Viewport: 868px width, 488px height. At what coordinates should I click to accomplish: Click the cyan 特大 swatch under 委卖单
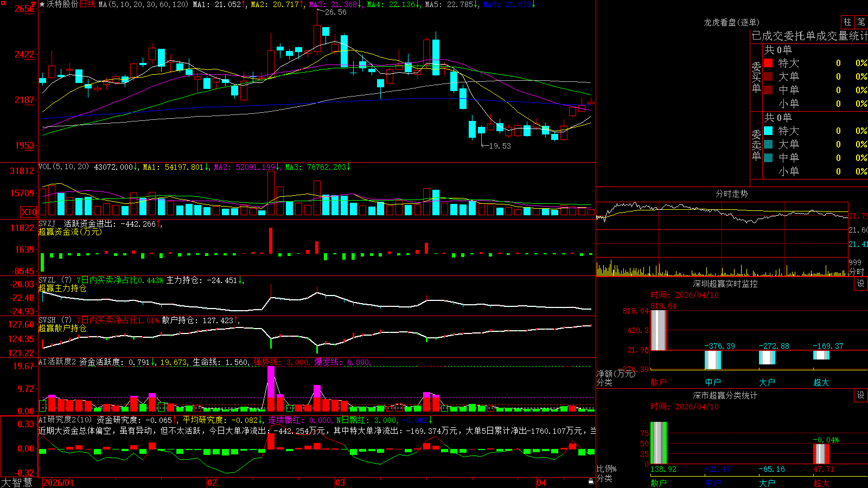click(x=768, y=131)
